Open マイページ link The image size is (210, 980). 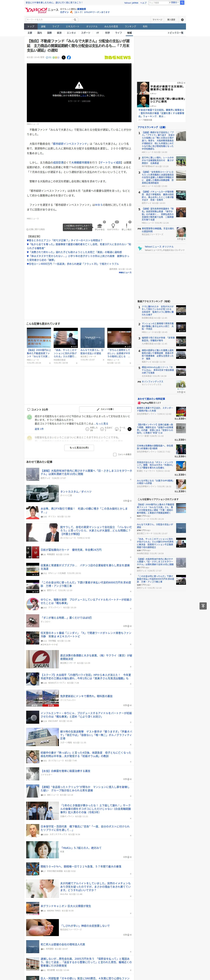(157, 19)
